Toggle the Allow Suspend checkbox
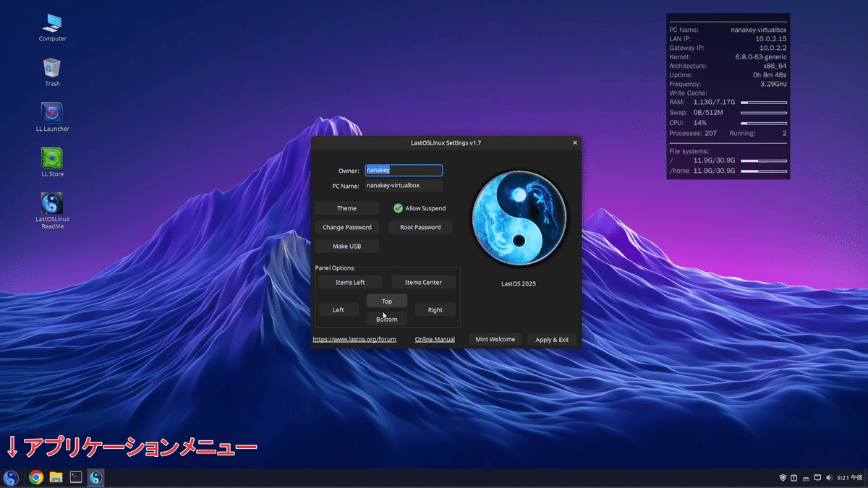Screen dimensions: 868x488 [x=397, y=207]
